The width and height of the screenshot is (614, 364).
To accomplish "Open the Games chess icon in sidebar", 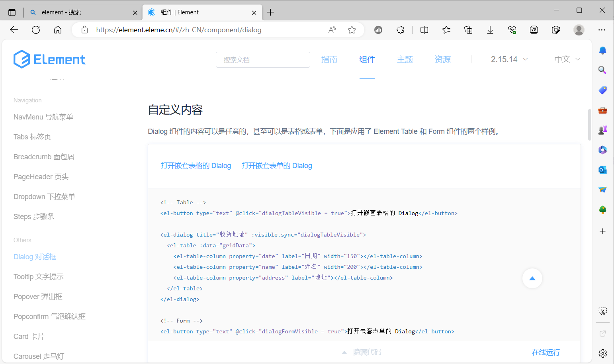I will 602,129.
